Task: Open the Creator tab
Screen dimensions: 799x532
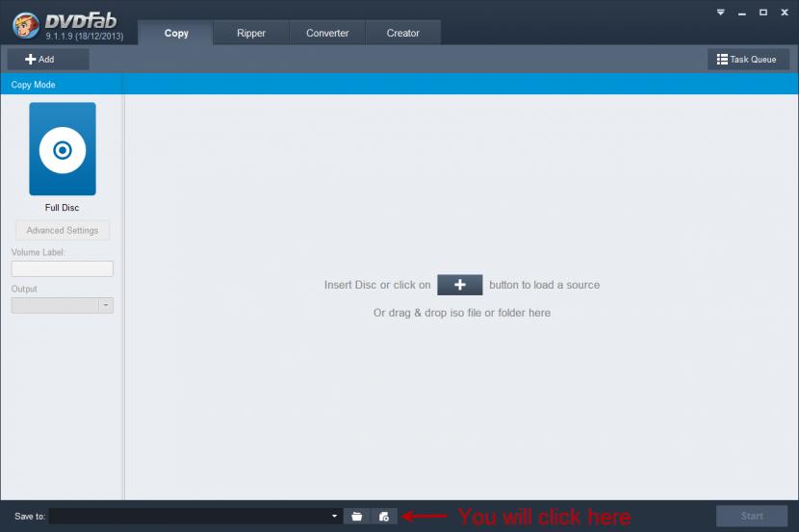Action: coord(402,33)
